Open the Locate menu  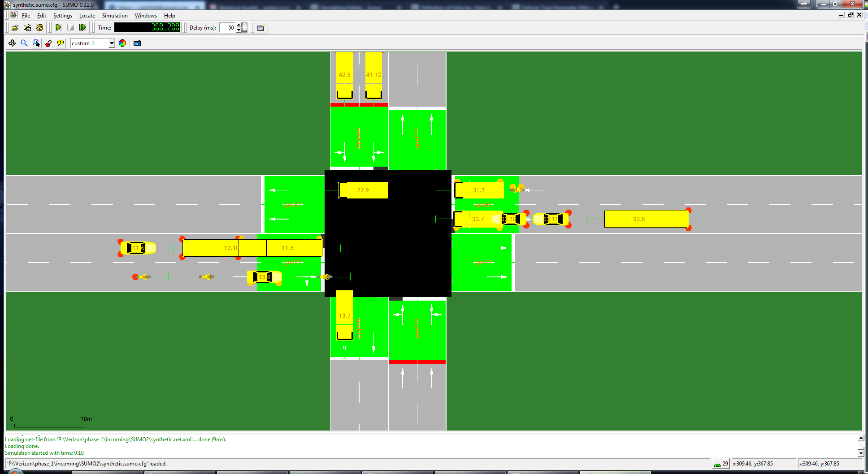coord(87,15)
